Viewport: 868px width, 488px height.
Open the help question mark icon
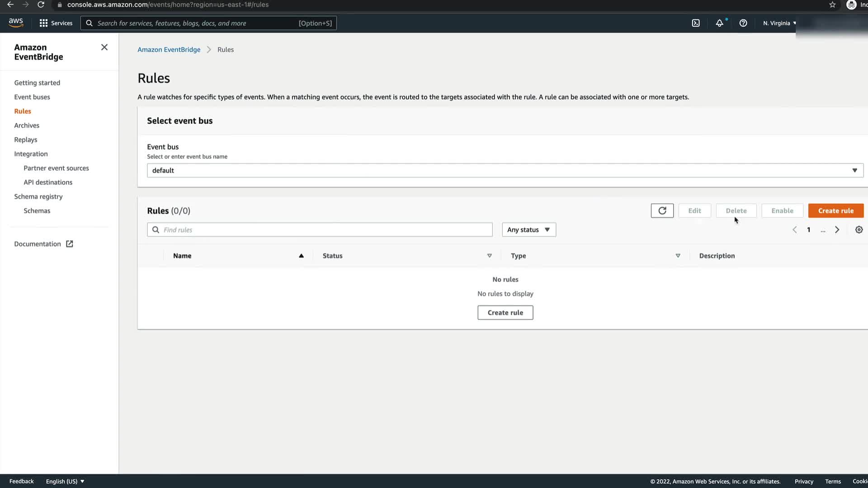click(743, 23)
